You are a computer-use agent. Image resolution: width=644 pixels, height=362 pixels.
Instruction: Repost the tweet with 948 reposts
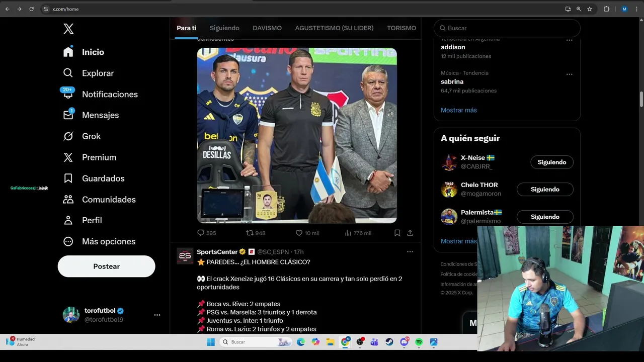(256, 233)
